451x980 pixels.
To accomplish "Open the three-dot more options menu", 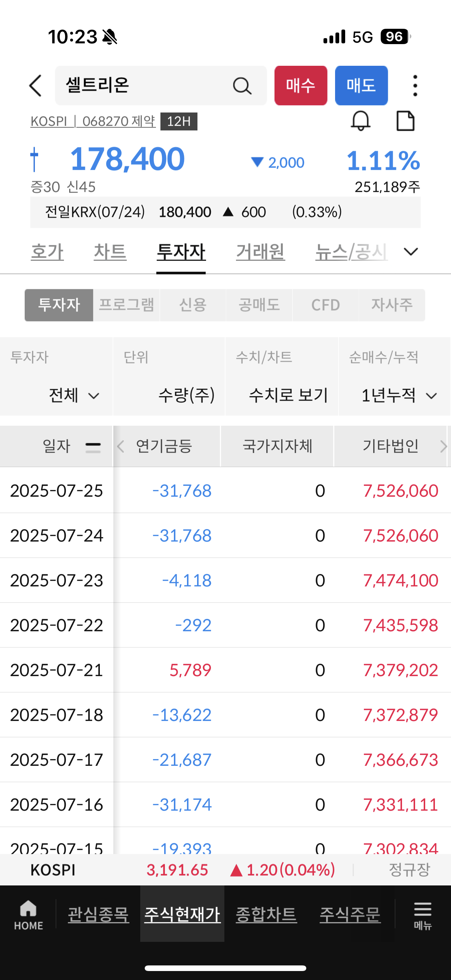I will click(415, 86).
